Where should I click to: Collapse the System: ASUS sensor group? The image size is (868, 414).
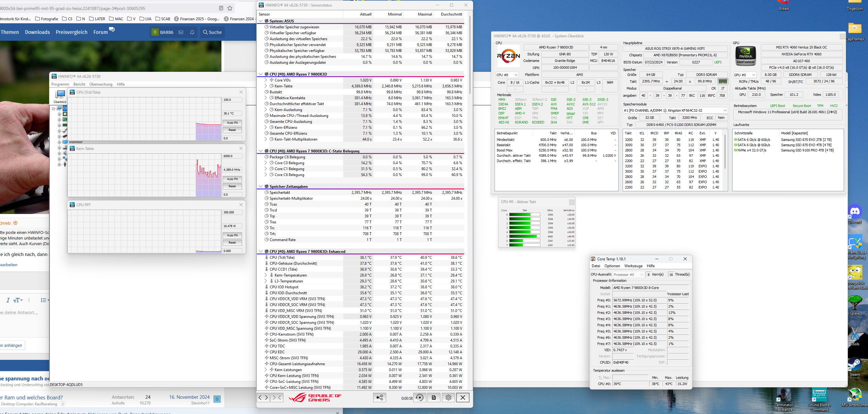pos(261,21)
